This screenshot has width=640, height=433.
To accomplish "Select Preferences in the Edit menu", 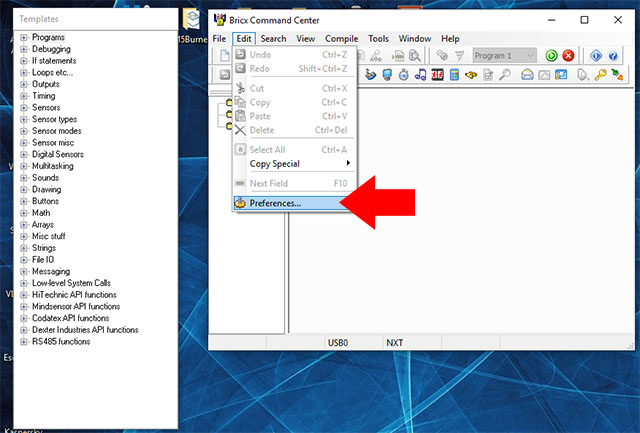I will click(x=275, y=203).
